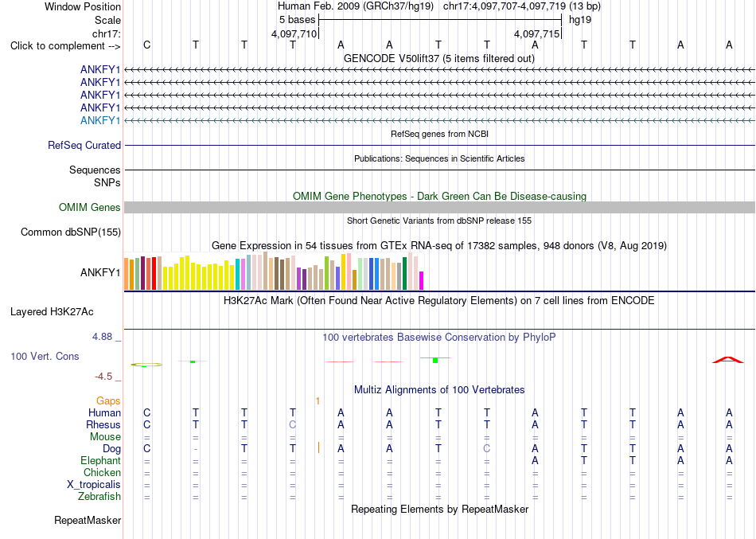Open 'Short Genetic Variants from dbSNP release 155'
Image resolution: width=756 pixels, height=539 pixels.
[x=439, y=221]
